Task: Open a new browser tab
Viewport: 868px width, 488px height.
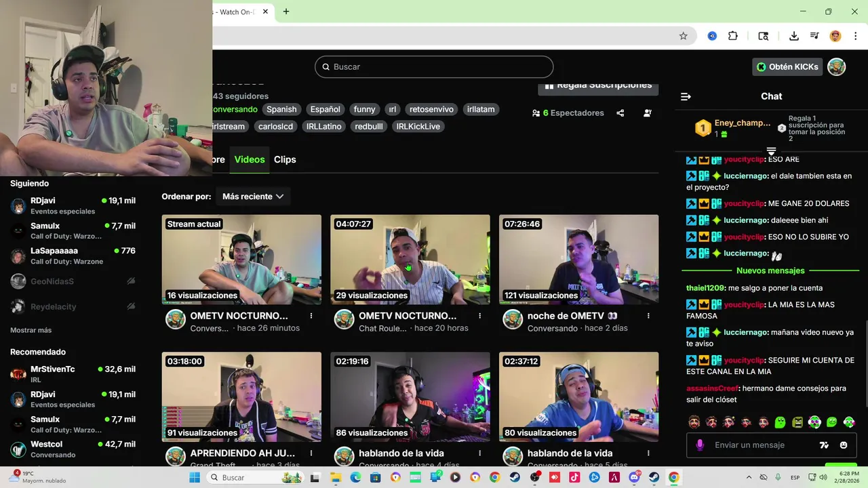Action: [x=286, y=12]
